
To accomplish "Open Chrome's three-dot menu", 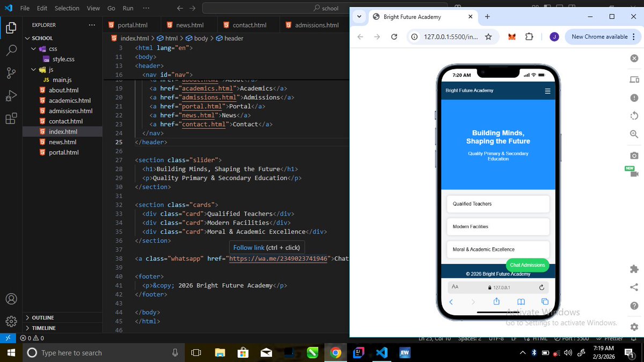I will 633,37.
